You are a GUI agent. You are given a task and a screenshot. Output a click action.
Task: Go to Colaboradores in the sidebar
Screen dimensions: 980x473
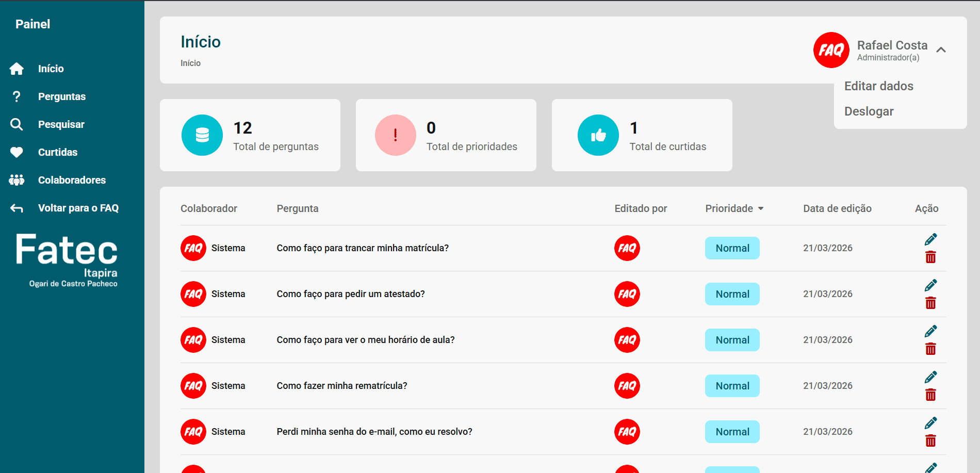coord(72,180)
